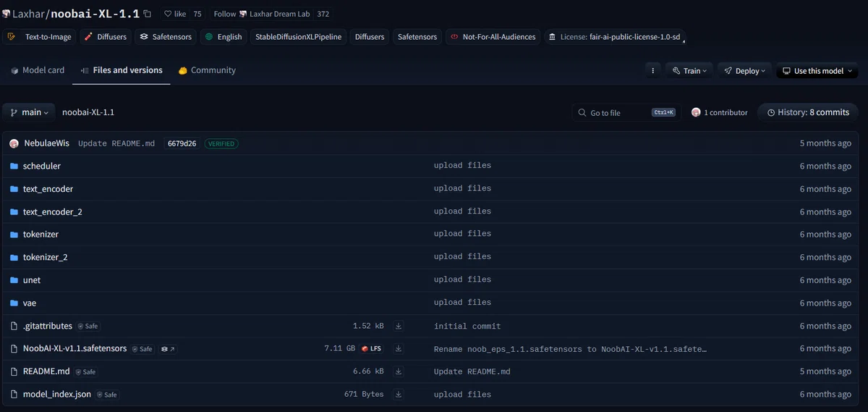Click the 7.11 GB file size
The image size is (868, 412).
339,349
